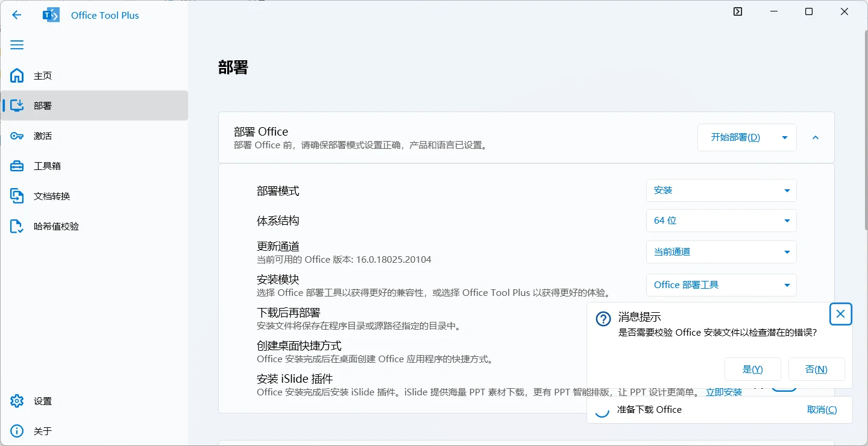Open the 更新通道 dropdown showing 当前通道

click(721, 252)
